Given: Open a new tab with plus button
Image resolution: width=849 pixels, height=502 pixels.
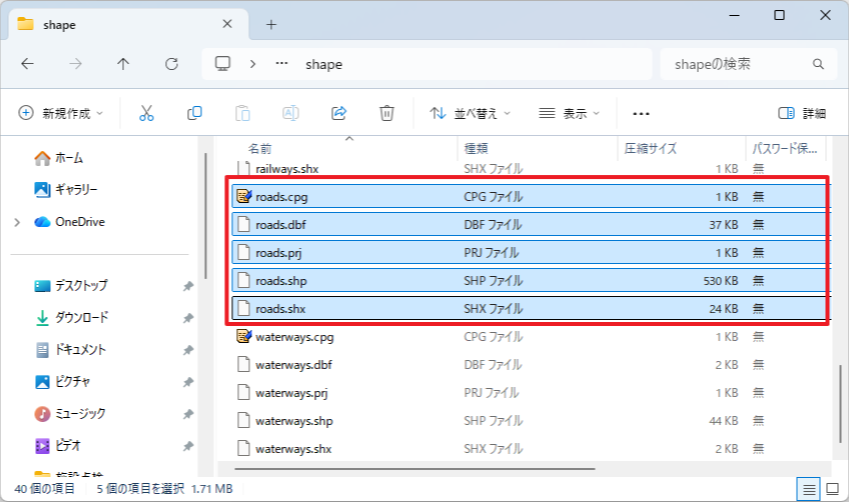Looking at the screenshot, I should 271,24.
